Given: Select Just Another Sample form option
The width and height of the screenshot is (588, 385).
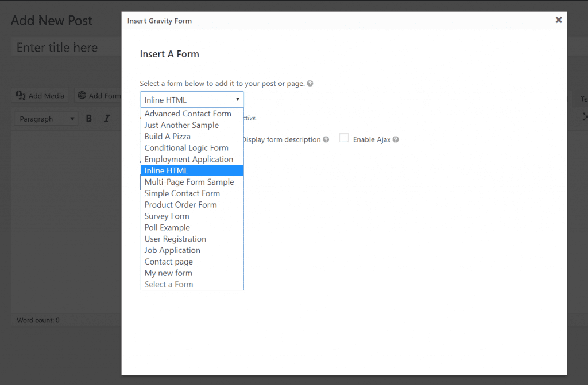Looking at the screenshot, I should click(192, 125).
